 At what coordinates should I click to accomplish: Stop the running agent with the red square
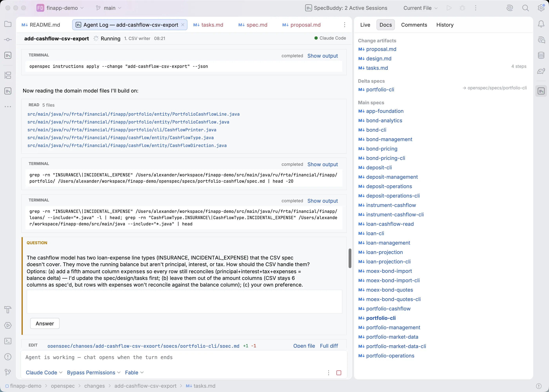point(339,373)
